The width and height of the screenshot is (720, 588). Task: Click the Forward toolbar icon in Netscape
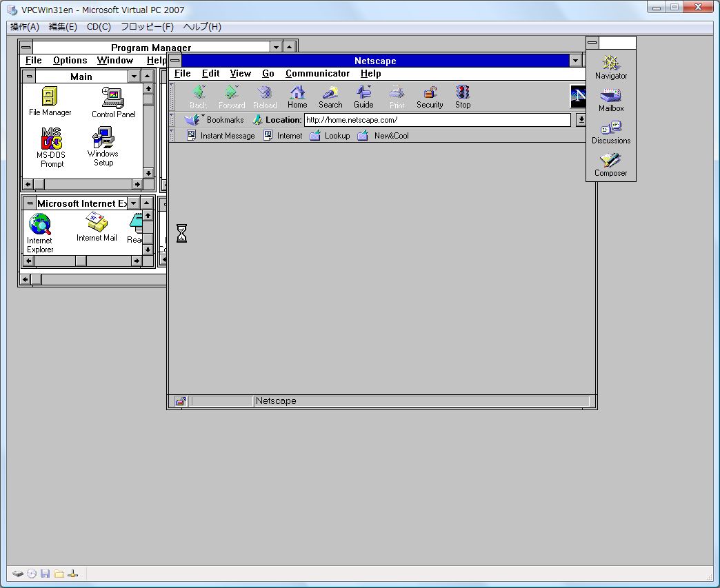(232, 97)
